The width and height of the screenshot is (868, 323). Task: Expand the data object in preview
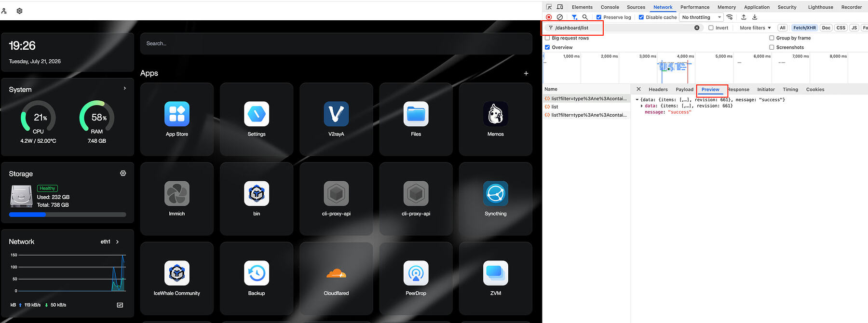tap(641, 106)
